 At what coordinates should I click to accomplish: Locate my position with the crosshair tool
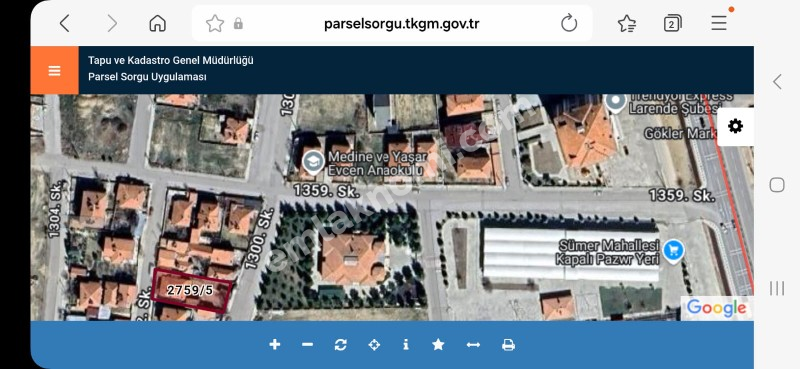click(374, 345)
